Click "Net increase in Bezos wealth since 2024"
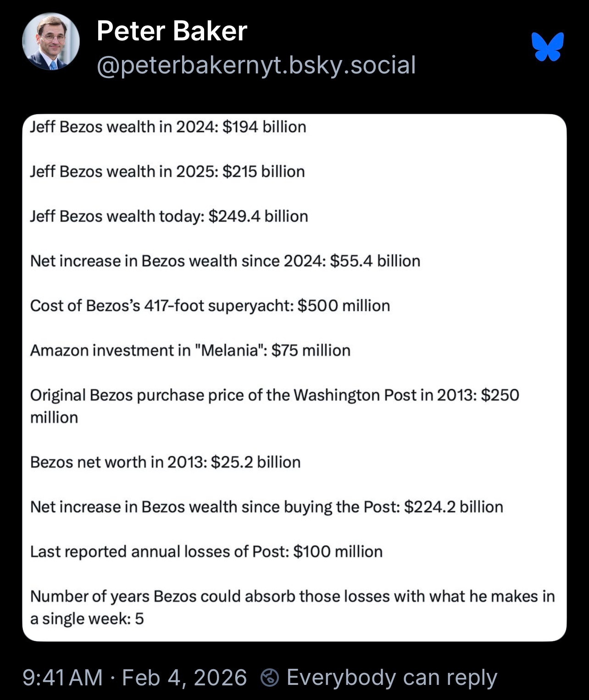 point(225,261)
